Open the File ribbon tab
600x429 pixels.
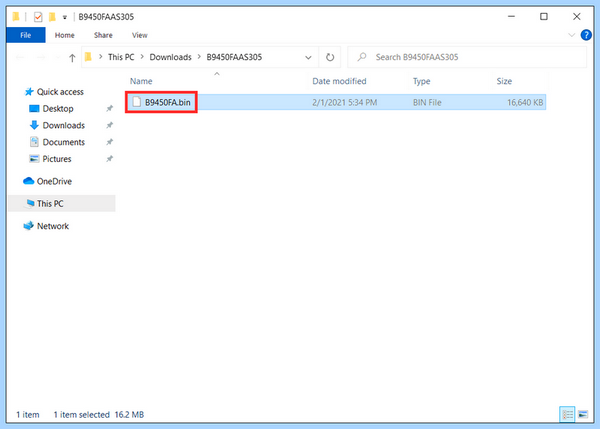click(26, 35)
